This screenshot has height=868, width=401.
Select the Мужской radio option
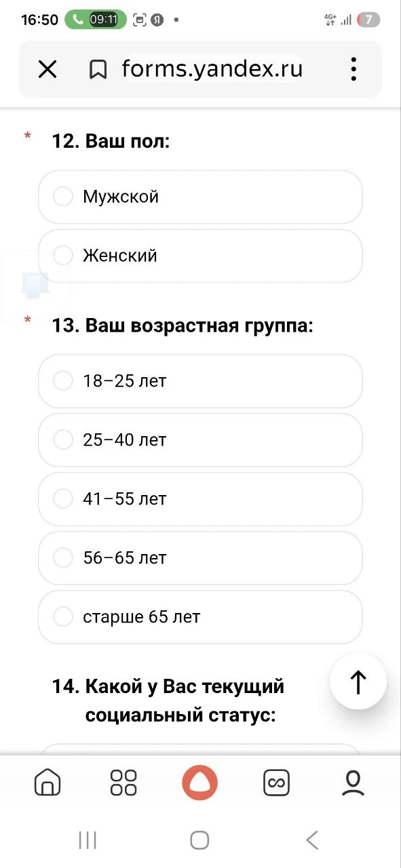[x=200, y=197]
